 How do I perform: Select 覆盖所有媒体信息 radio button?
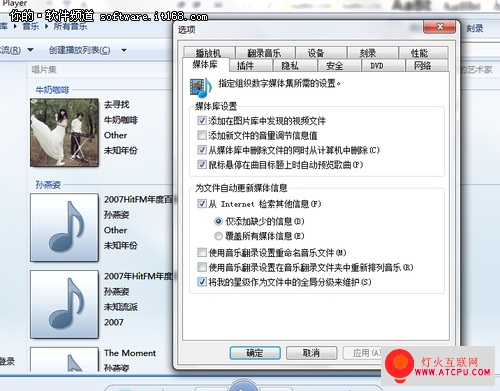[x=218, y=236]
